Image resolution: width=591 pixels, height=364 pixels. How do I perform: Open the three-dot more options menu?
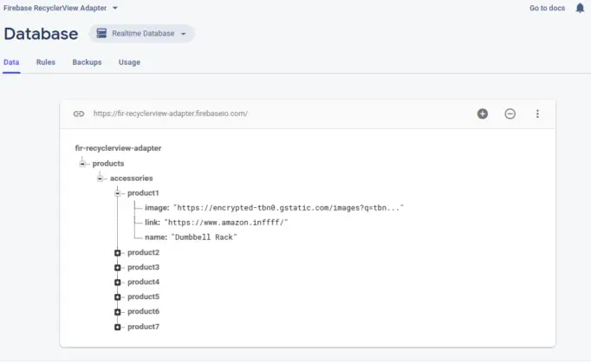(x=537, y=114)
